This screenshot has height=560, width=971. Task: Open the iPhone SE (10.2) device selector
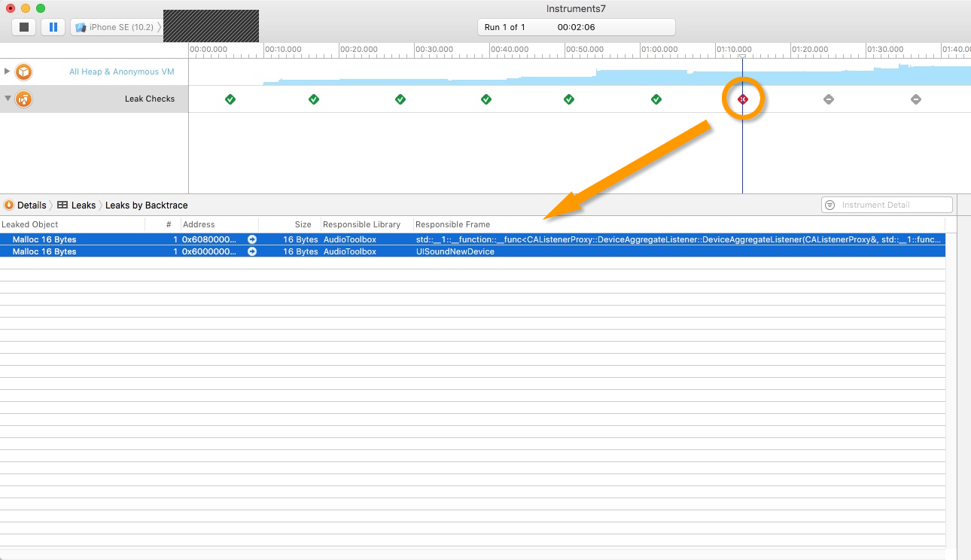pos(117,27)
